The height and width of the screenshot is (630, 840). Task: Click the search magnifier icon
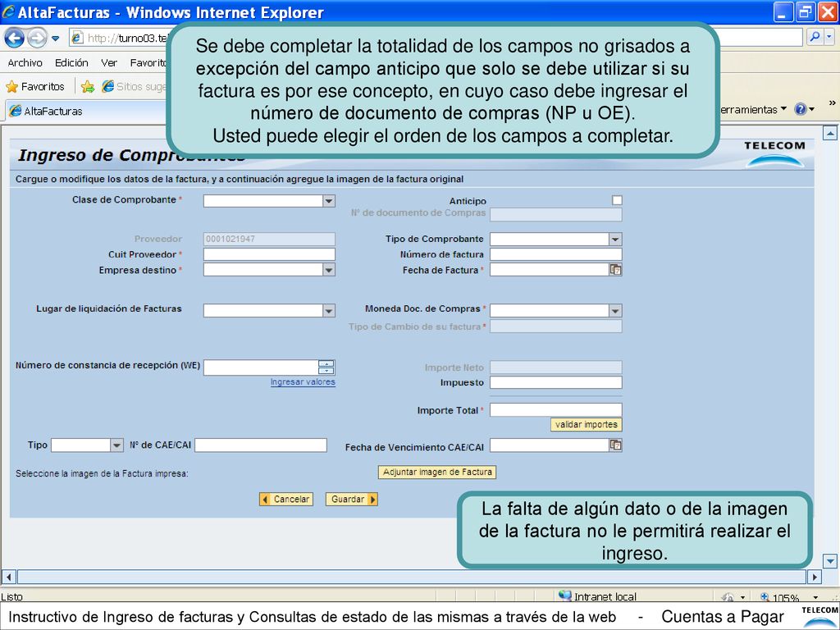click(x=815, y=37)
